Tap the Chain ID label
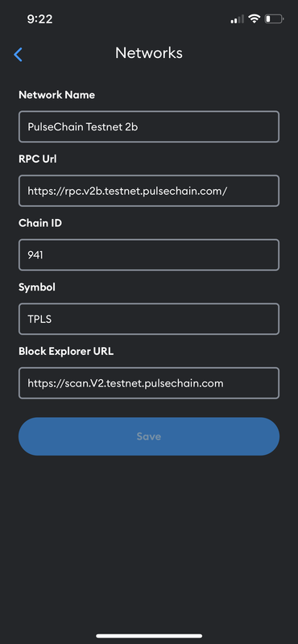298x644 pixels. (40, 223)
